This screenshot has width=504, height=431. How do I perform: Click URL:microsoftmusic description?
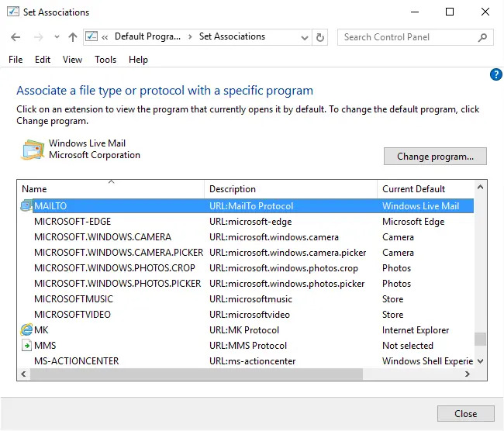click(x=250, y=299)
